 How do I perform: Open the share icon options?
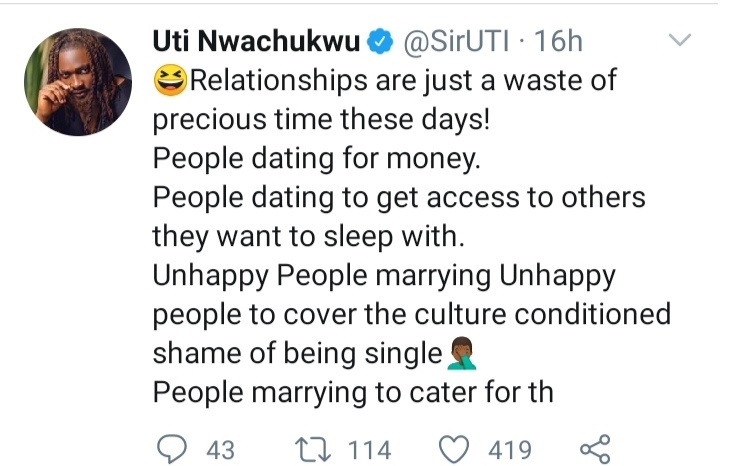coord(595,449)
